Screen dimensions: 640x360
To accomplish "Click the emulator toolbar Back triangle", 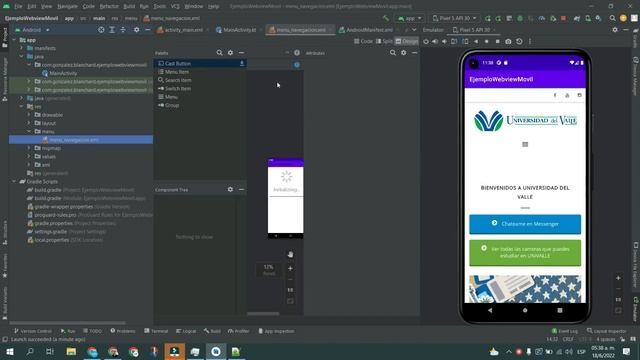I will pyautogui.click(x=476, y=41).
